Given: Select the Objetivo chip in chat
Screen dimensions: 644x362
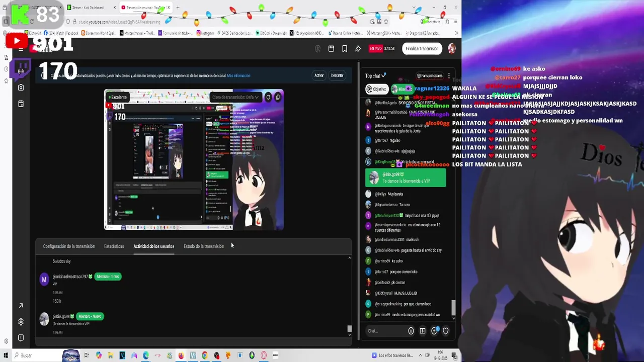Looking at the screenshot, I should click(x=376, y=89).
